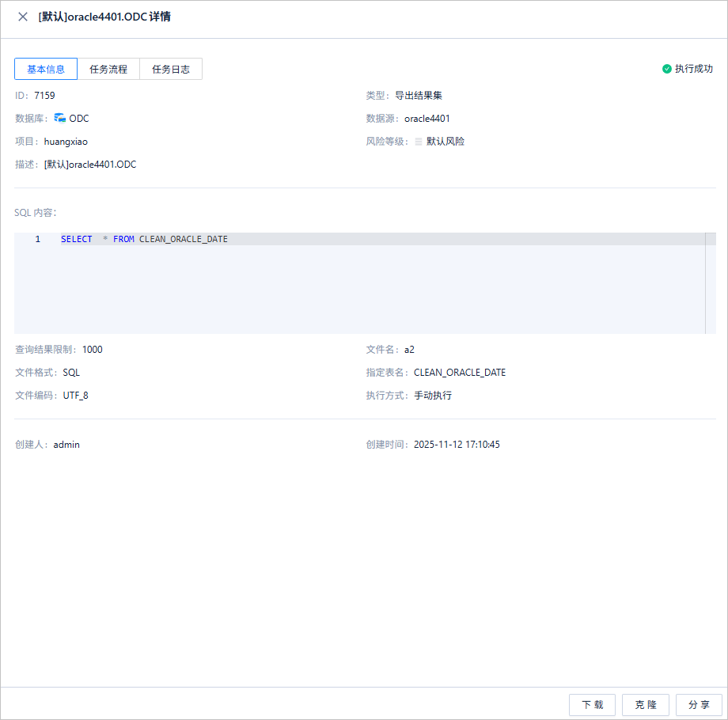The height and width of the screenshot is (720, 728).
Task: Click the ODC database icon
Action: (60, 118)
